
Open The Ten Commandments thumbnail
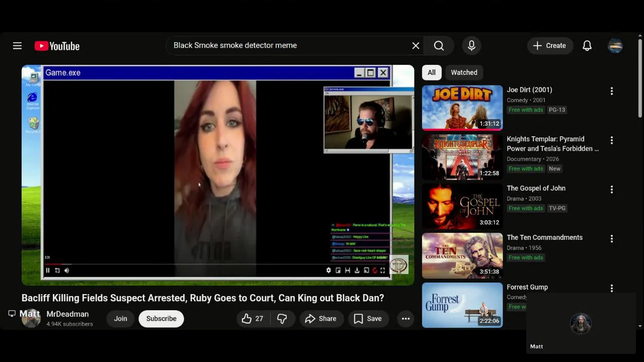(x=462, y=255)
